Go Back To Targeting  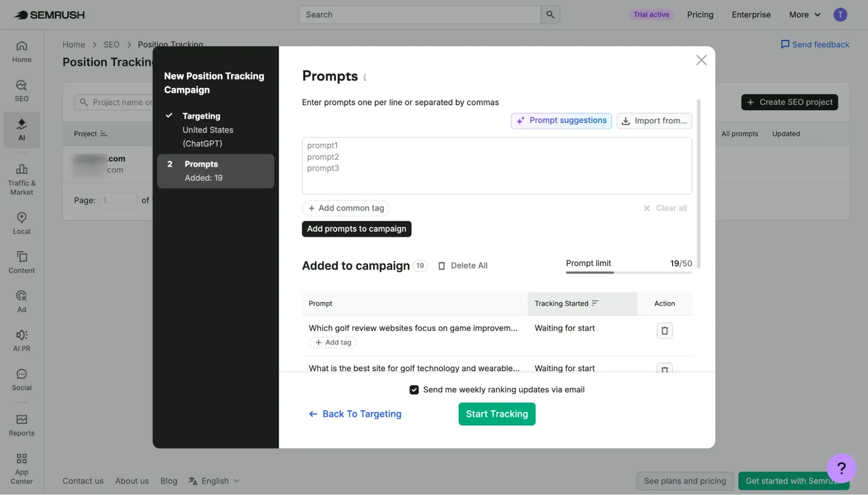pos(355,414)
